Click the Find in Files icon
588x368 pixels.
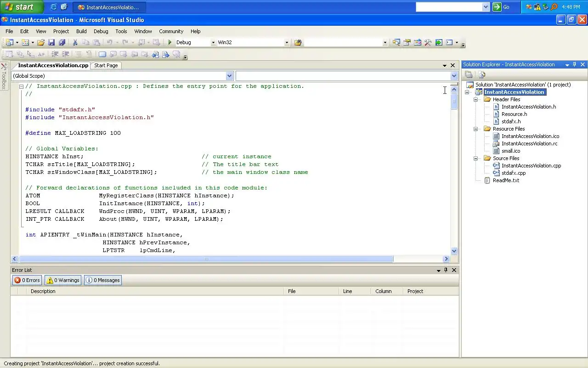point(298,42)
